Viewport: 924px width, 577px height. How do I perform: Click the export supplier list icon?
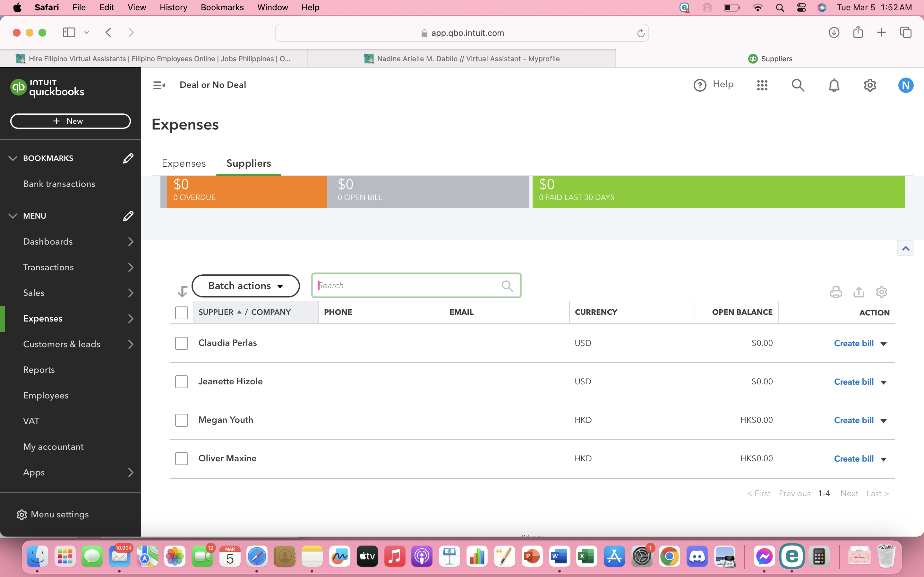pos(859,292)
